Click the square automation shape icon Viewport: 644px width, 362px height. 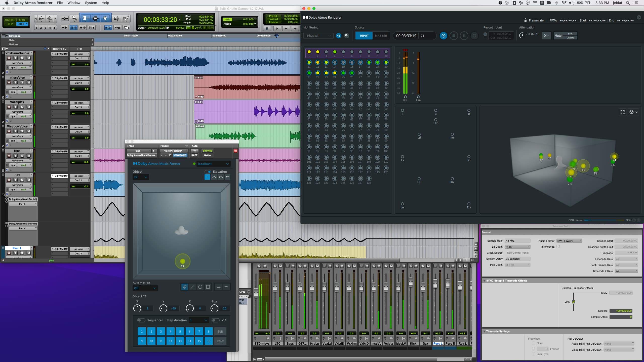pos(208,287)
